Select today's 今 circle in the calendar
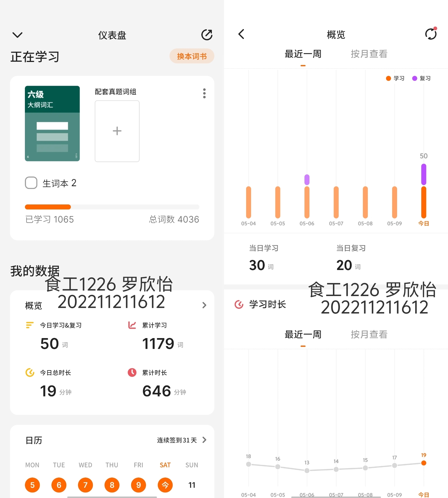 [x=165, y=485]
